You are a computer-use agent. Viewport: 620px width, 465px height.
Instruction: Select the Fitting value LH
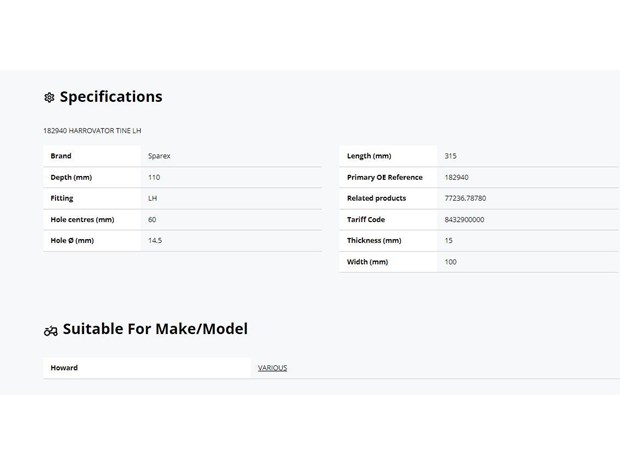pyautogui.click(x=153, y=198)
